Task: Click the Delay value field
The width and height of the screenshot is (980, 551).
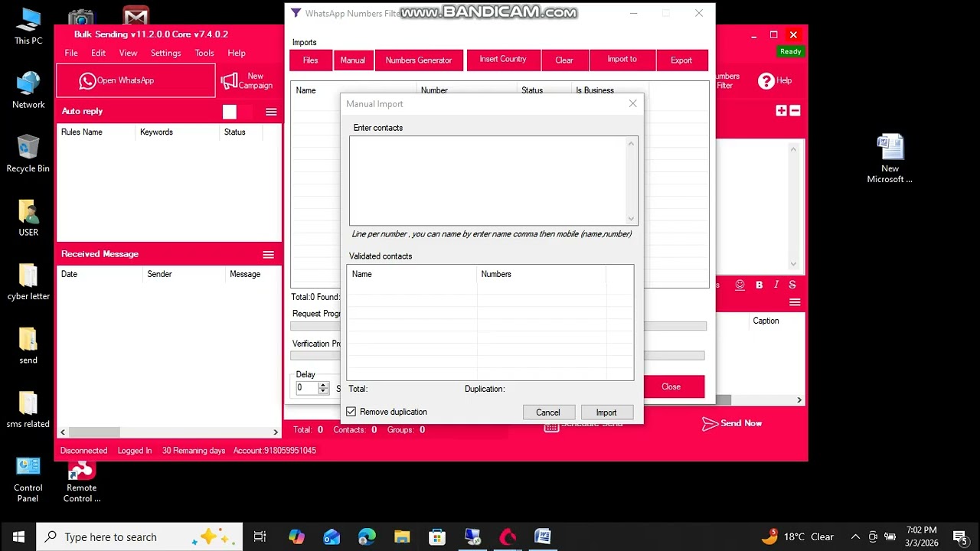Action: (307, 388)
